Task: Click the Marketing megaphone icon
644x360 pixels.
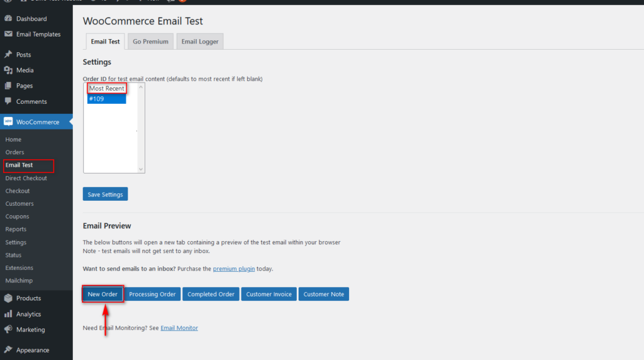Action: (x=8, y=329)
